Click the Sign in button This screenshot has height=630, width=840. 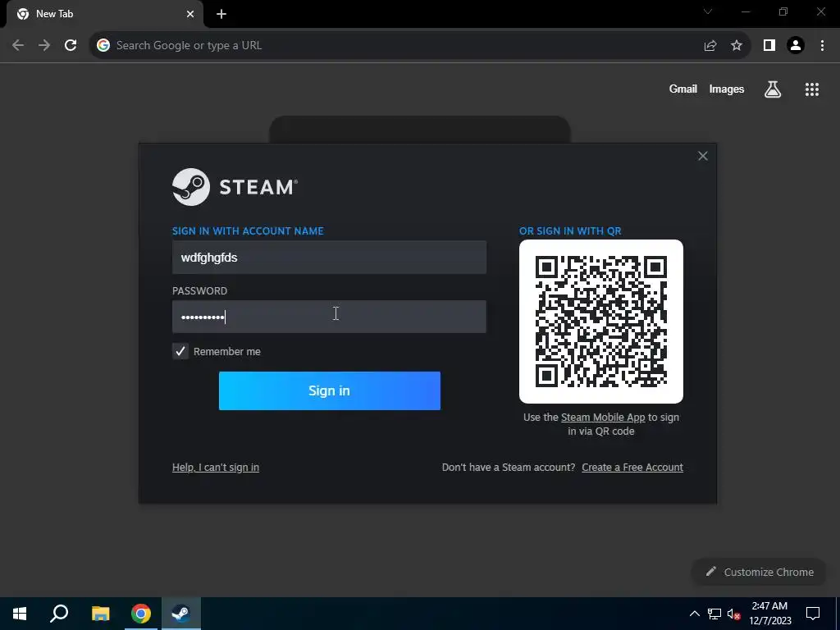pos(330,390)
